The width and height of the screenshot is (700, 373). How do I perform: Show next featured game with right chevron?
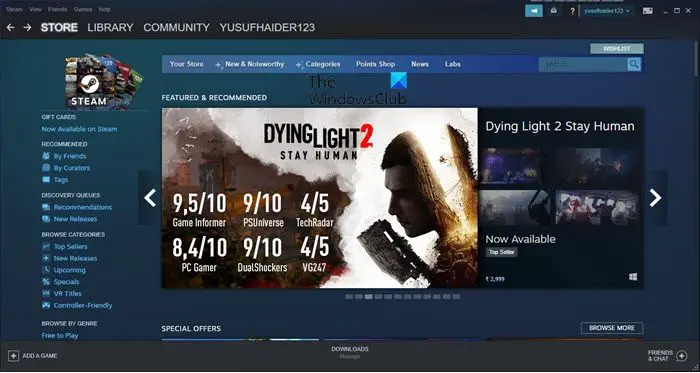click(655, 198)
